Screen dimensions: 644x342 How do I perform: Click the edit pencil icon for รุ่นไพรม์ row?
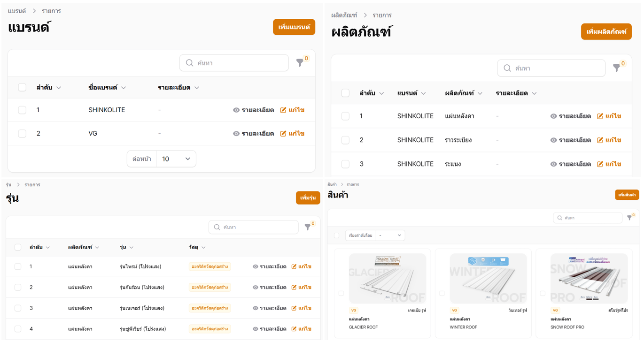pyautogui.click(x=294, y=266)
